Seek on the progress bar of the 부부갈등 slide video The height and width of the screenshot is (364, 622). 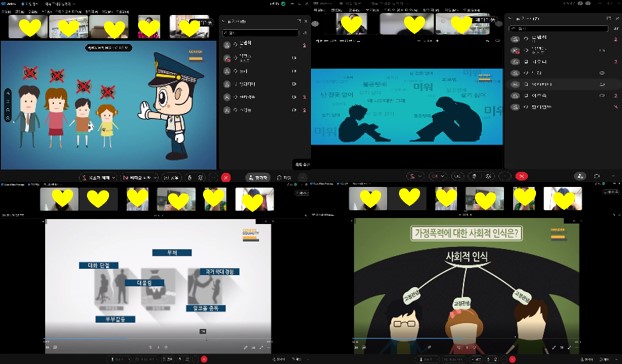click(x=158, y=339)
